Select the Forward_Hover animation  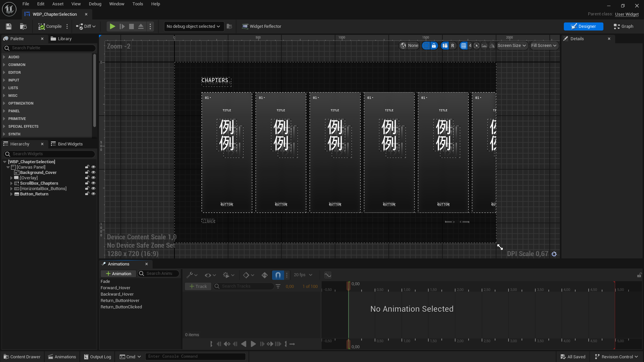click(x=115, y=288)
